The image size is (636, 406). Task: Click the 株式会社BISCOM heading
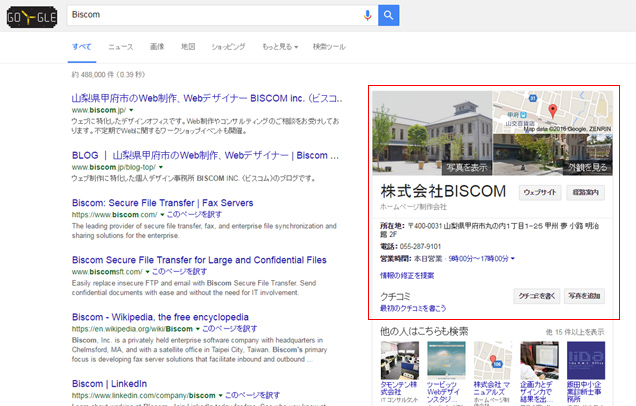pyautogui.click(x=443, y=191)
